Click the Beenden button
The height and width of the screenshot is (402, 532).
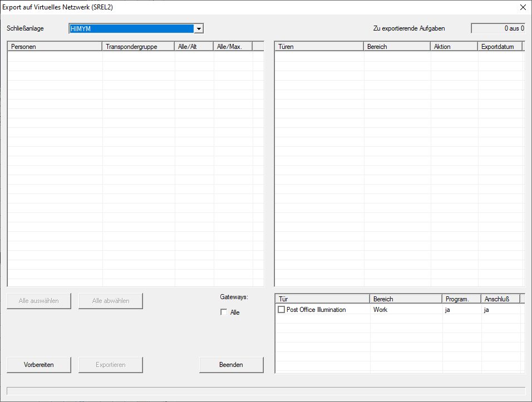click(x=231, y=365)
